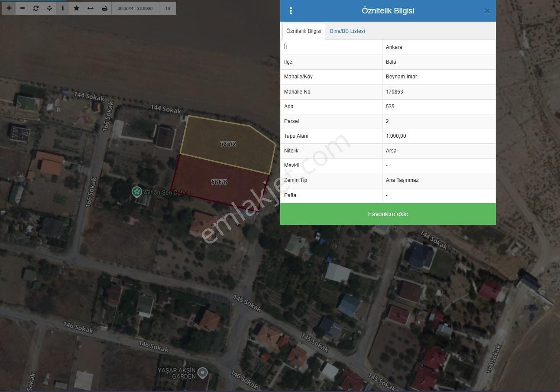
Task: Open the three-dot menu in panel header
Action: [291, 11]
